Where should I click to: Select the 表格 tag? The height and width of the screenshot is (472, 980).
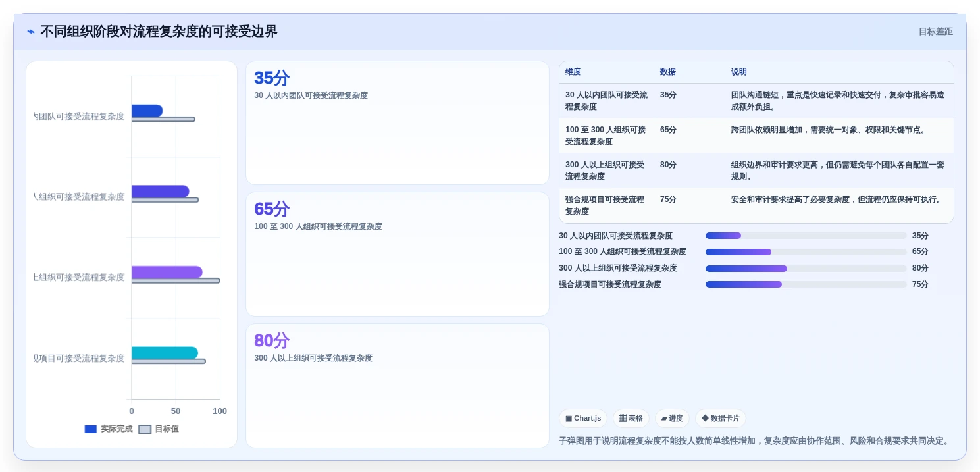click(x=631, y=418)
